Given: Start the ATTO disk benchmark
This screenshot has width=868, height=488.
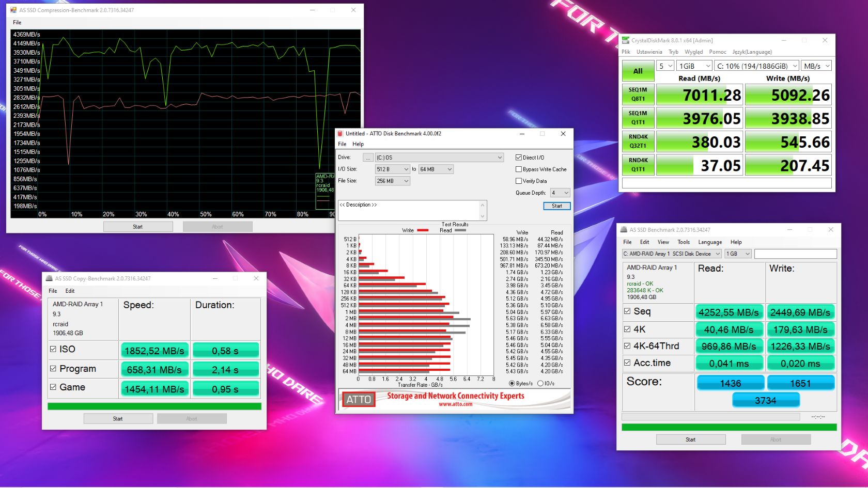Looking at the screenshot, I should [556, 206].
